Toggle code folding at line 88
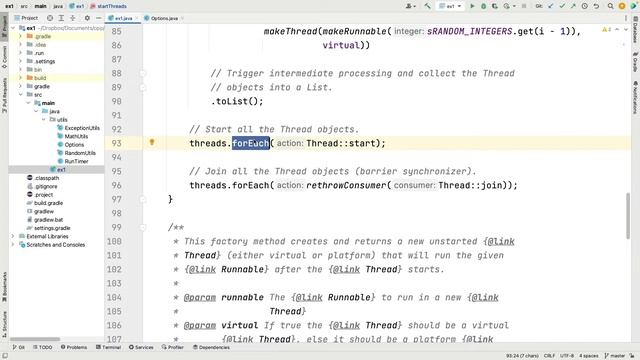640x360 pixels. point(142,73)
